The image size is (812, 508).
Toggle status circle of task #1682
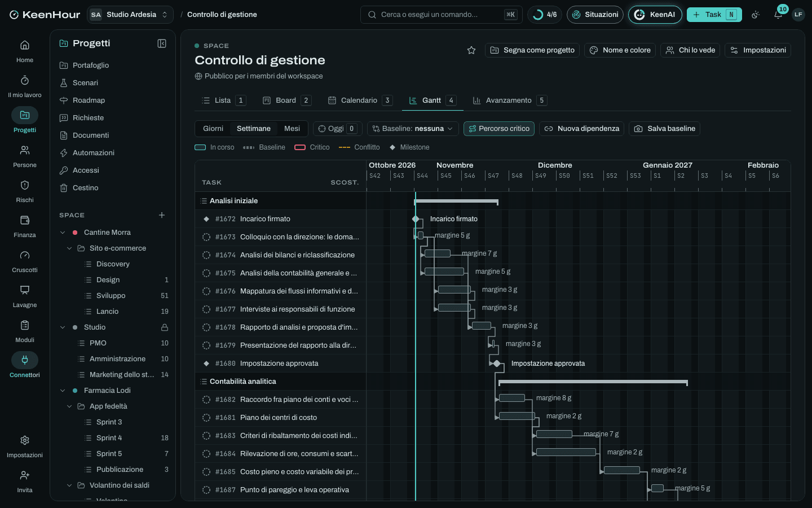point(206,400)
